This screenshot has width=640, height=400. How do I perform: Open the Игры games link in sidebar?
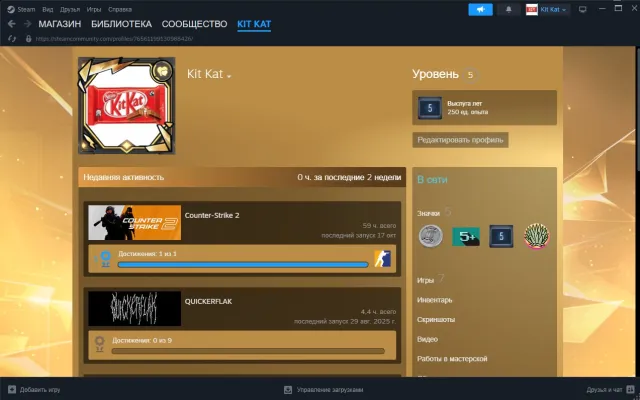click(x=425, y=280)
